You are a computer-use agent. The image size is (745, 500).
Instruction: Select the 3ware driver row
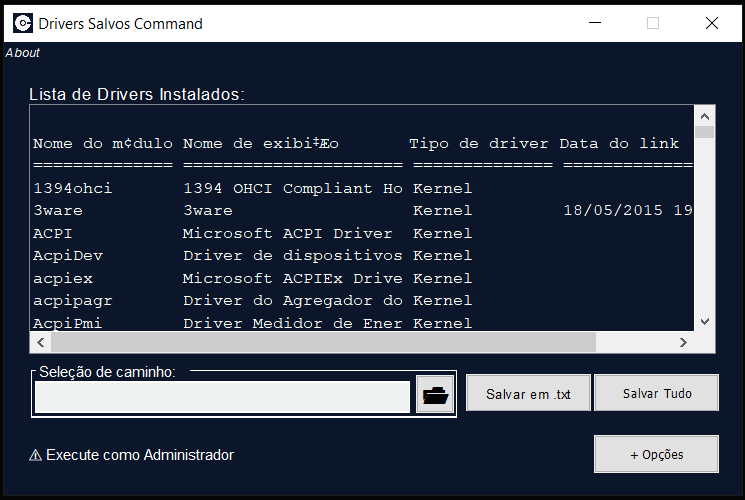pos(250,211)
